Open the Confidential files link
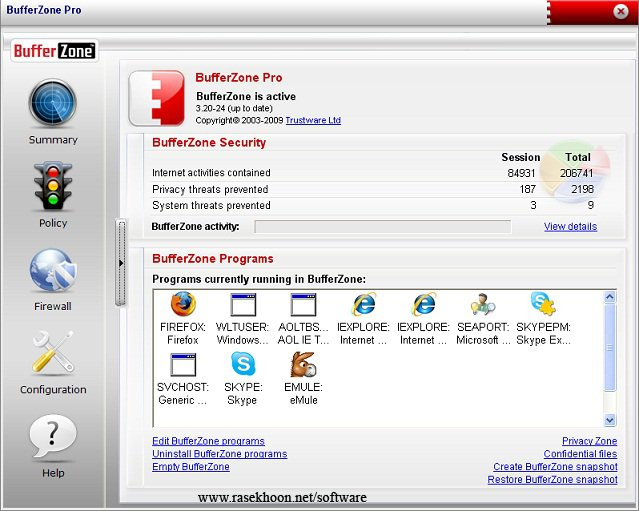This screenshot has height=511, width=639. coord(580,454)
